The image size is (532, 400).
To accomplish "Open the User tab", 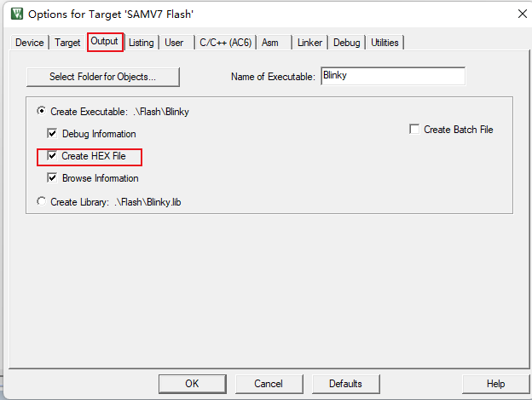I will [x=174, y=43].
